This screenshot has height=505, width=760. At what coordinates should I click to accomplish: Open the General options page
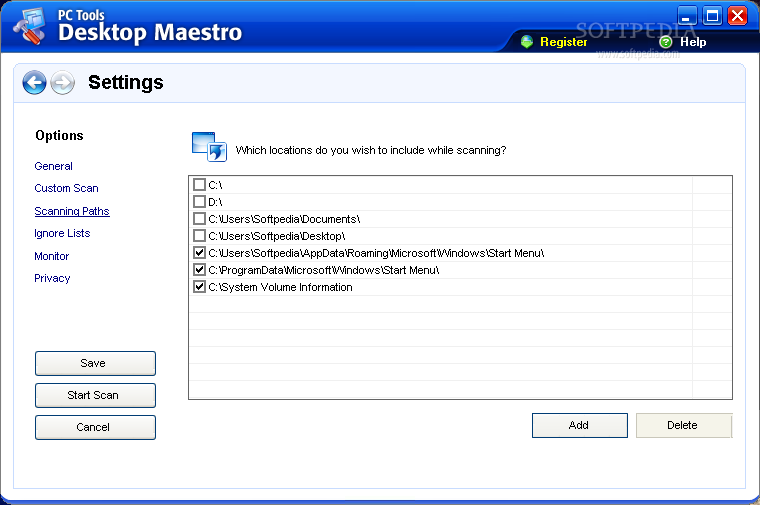(53, 166)
